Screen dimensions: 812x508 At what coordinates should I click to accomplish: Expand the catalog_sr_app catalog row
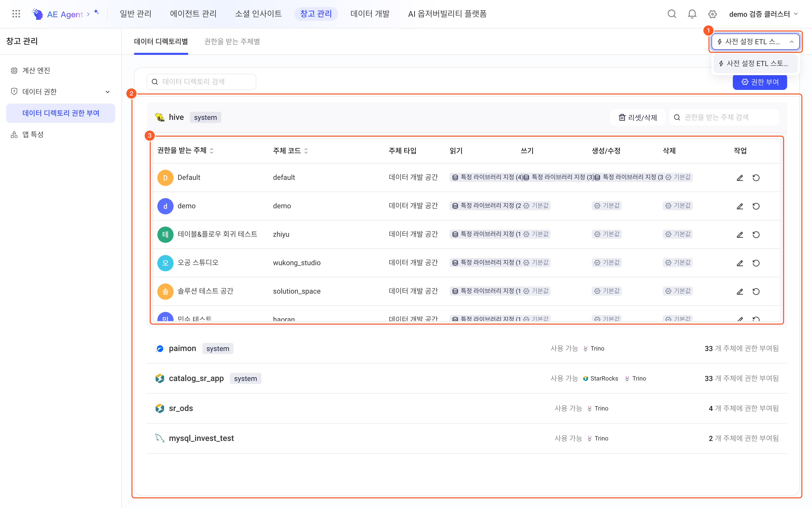tap(466, 378)
